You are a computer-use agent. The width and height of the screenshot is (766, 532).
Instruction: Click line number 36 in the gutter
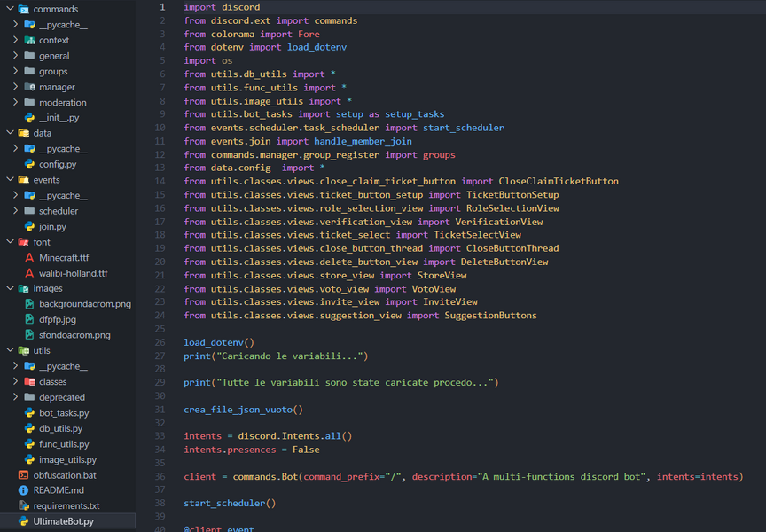[160, 476]
